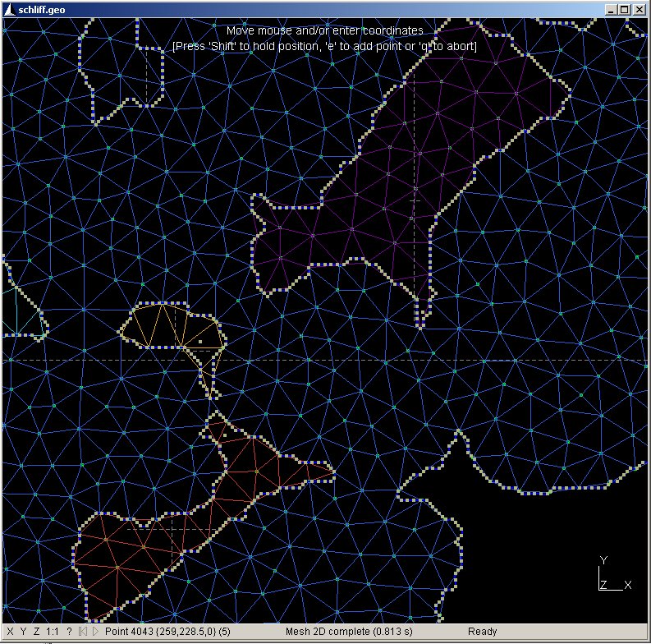
Task: Set view along Y axis in status bar
Action: pos(23,632)
